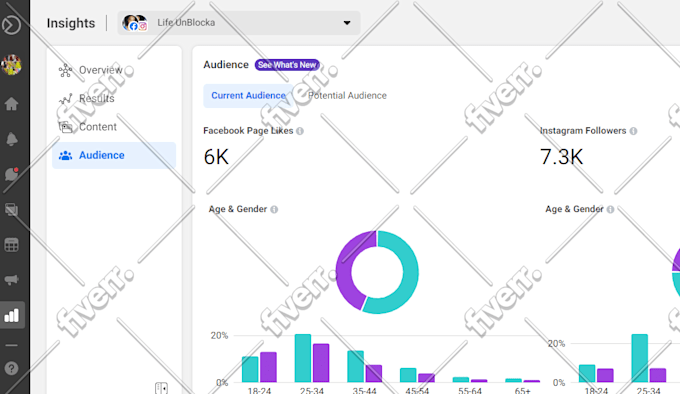Viewport: 680px width, 394px height.
Task: Click the Results line graph icon
Action: coord(65,99)
